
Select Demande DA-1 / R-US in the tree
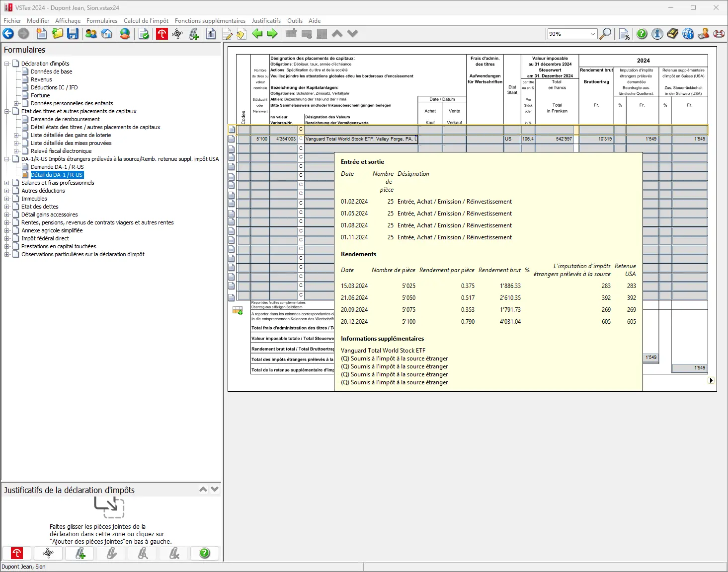tap(57, 167)
